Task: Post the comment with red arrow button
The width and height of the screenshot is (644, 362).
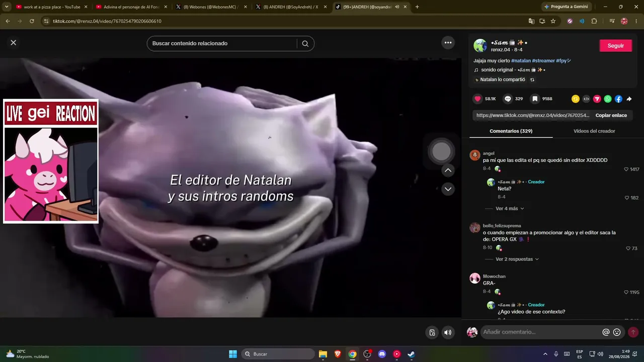Action: pyautogui.click(x=633, y=332)
